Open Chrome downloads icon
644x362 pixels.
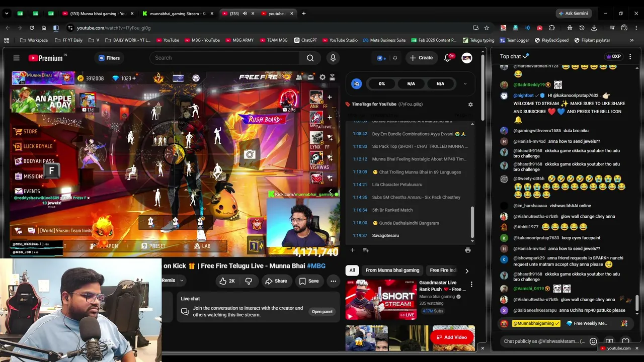coord(594,28)
